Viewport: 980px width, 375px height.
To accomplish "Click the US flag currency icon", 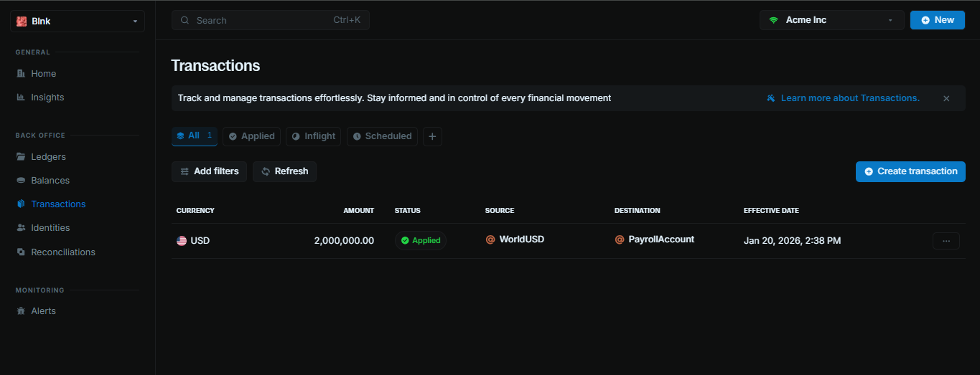I will 182,241.
